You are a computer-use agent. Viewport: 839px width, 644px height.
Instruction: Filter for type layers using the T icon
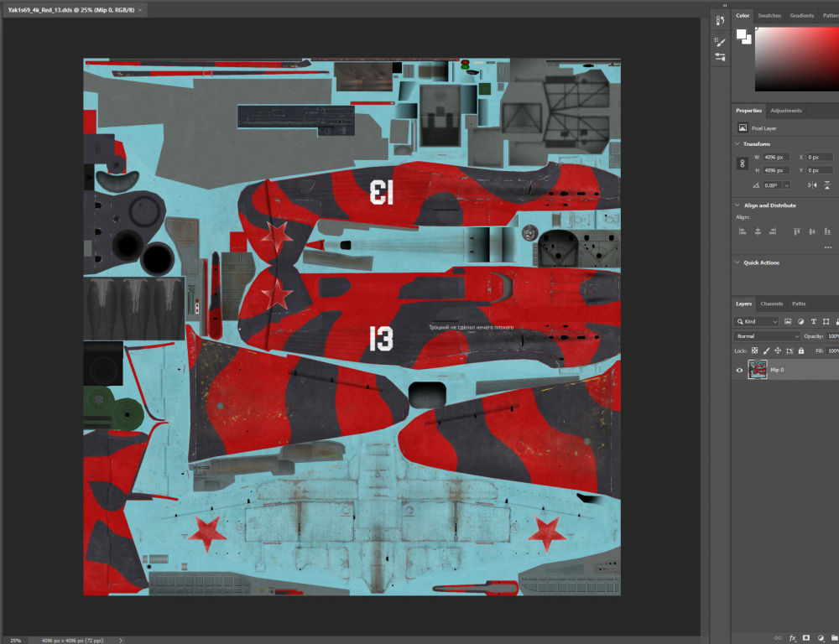(x=813, y=321)
